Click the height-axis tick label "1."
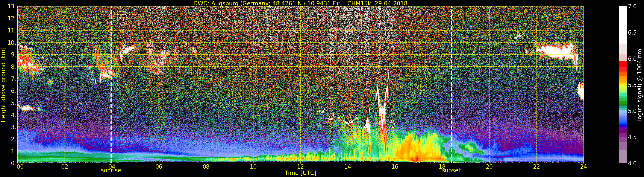The image size is (644, 177). click(x=14, y=151)
